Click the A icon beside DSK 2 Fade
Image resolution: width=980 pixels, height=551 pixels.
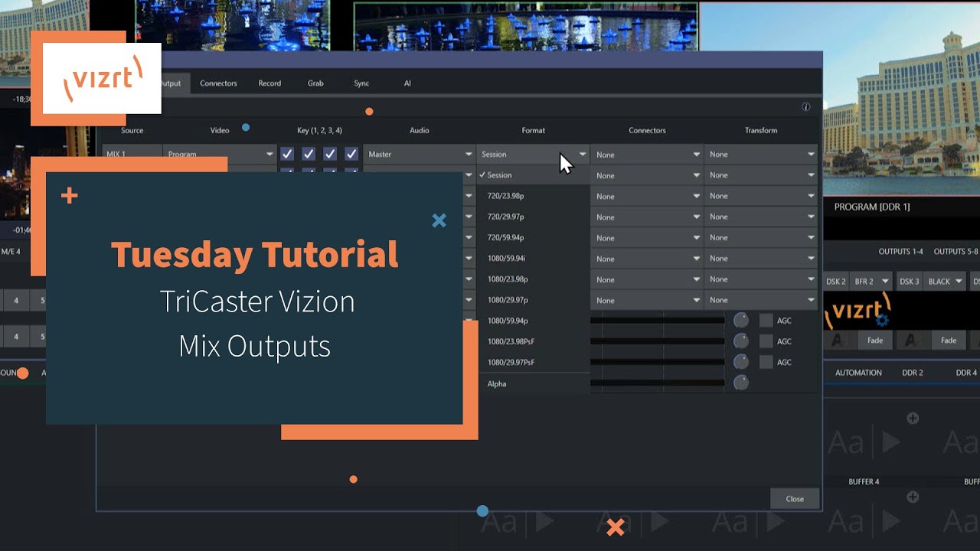pyautogui.click(x=837, y=341)
